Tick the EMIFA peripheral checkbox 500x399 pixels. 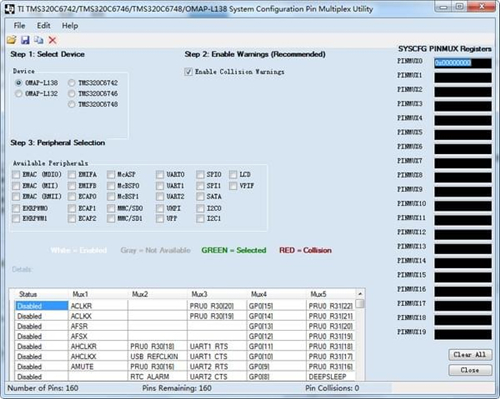(72, 174)
